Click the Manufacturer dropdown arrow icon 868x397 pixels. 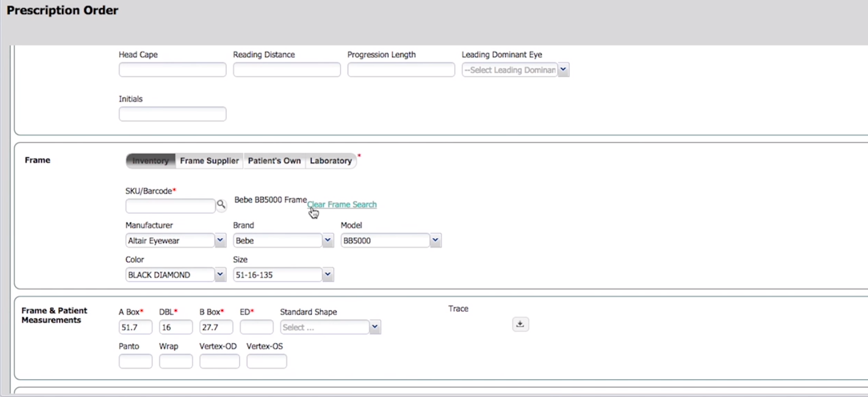coord(220,240)
